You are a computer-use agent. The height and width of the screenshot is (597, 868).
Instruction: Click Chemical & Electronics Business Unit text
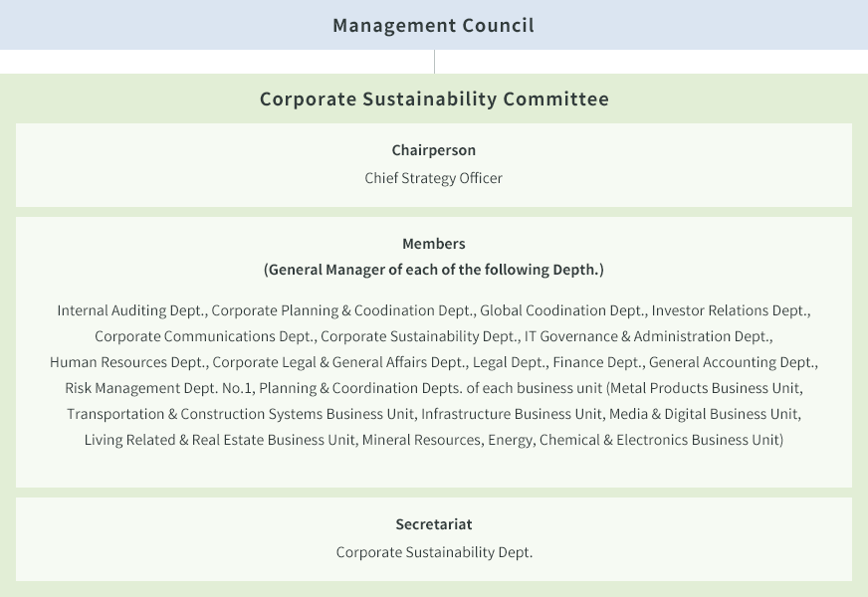point(659,440)
